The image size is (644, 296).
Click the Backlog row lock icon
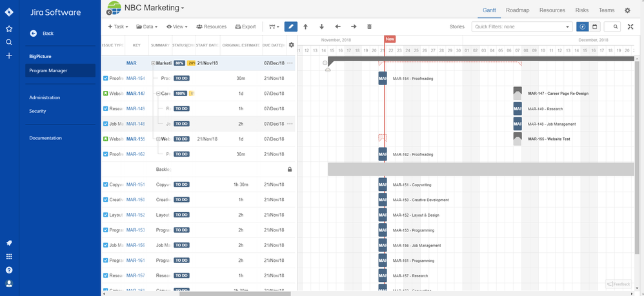pos(290,169)
